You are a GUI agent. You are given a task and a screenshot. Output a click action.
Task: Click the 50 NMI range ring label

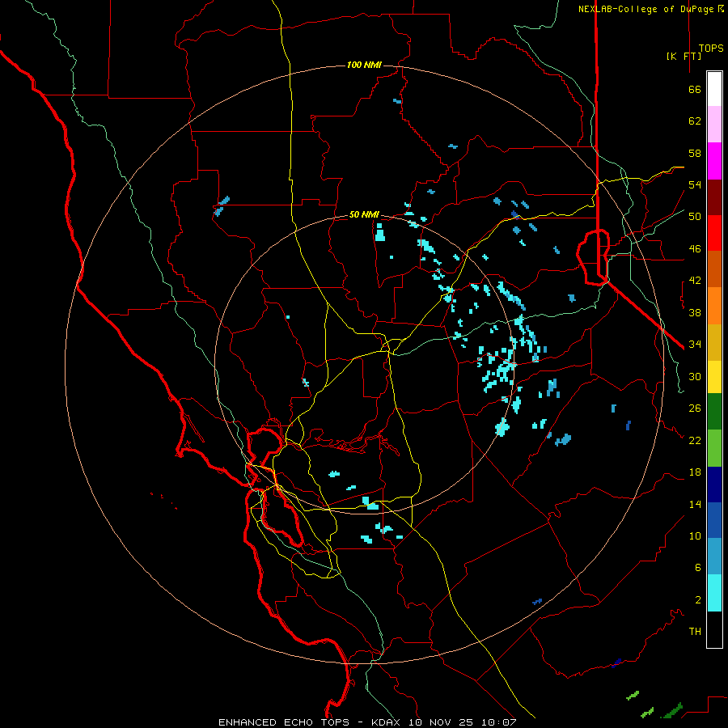click(x=364, y=214)
